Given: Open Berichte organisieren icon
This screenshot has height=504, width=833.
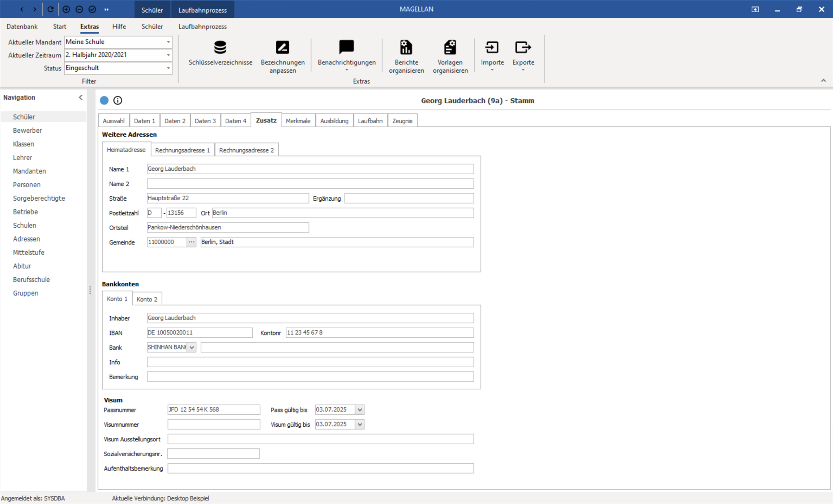Looking at the screenshot, I should (406, 47).
